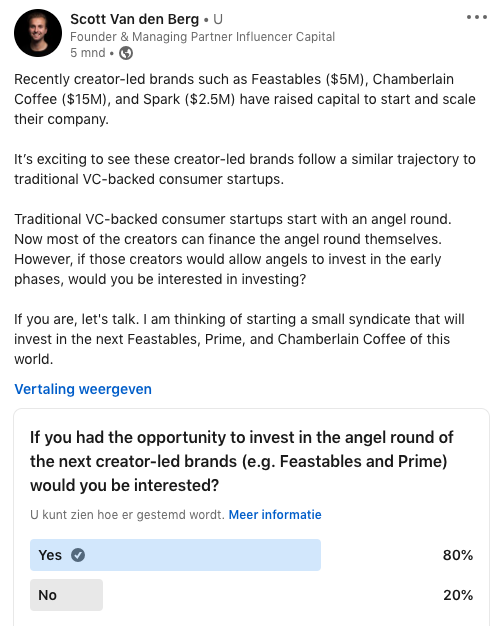
Task: Click the checkmark icon beside Yes
Action: 78,555
